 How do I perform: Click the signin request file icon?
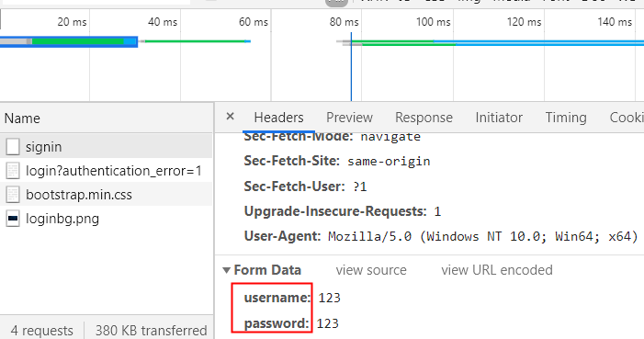(13, 147)
